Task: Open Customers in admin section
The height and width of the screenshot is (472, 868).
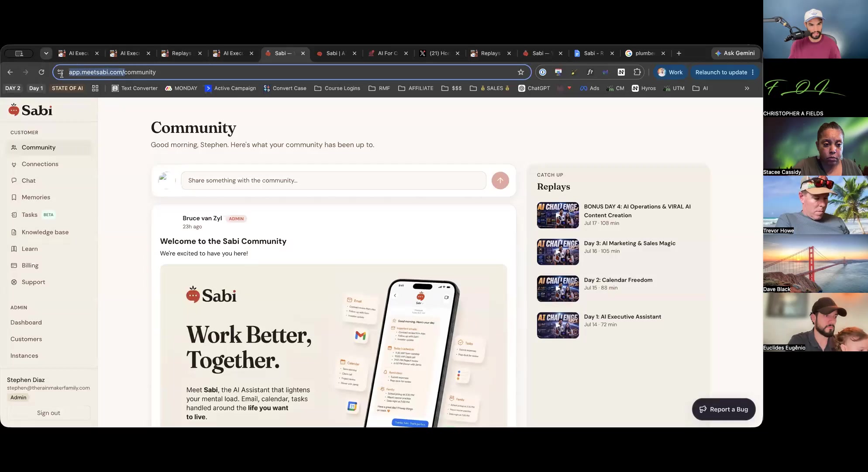Action: pyautogui.click(x=26, y=339)
